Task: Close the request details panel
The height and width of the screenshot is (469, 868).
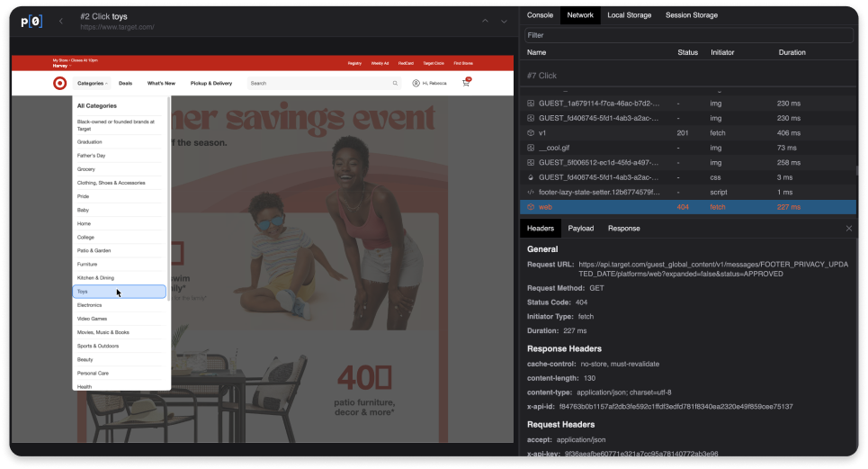Action: click(x=848, y=228)
